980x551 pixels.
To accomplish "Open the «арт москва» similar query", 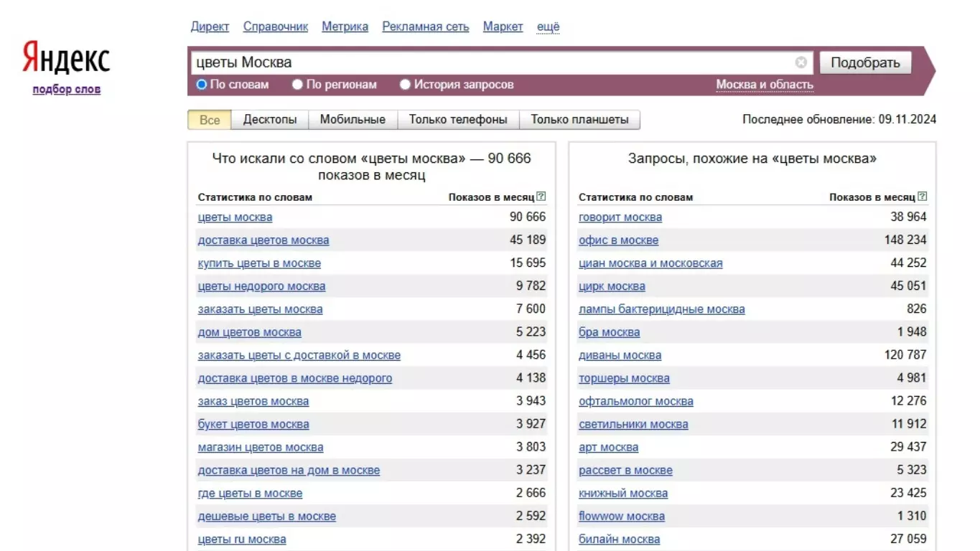I will pos(608,447).
